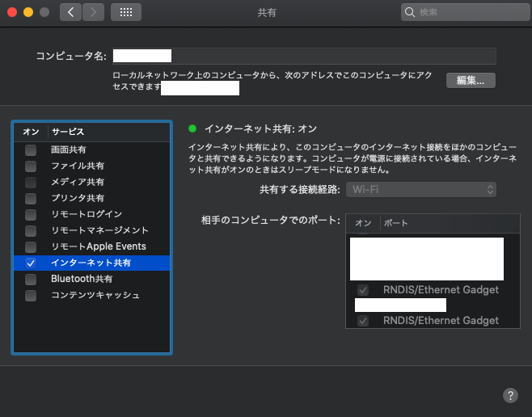Enable the リモートApple Events checkbox
The width and height of the screenshot is (532, 417).
(x=31, y=246)
